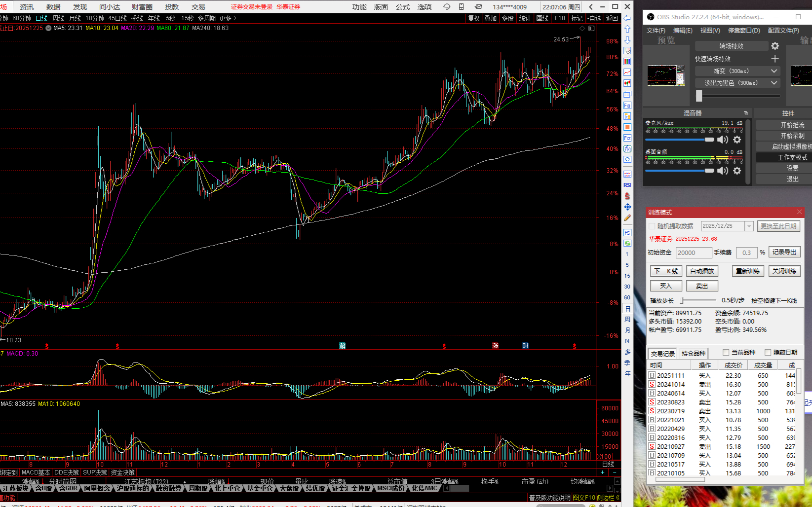This screenshot has height=507, width=812.
Task: Add quick transition with plus icon
Action: (x=775, y=59)
